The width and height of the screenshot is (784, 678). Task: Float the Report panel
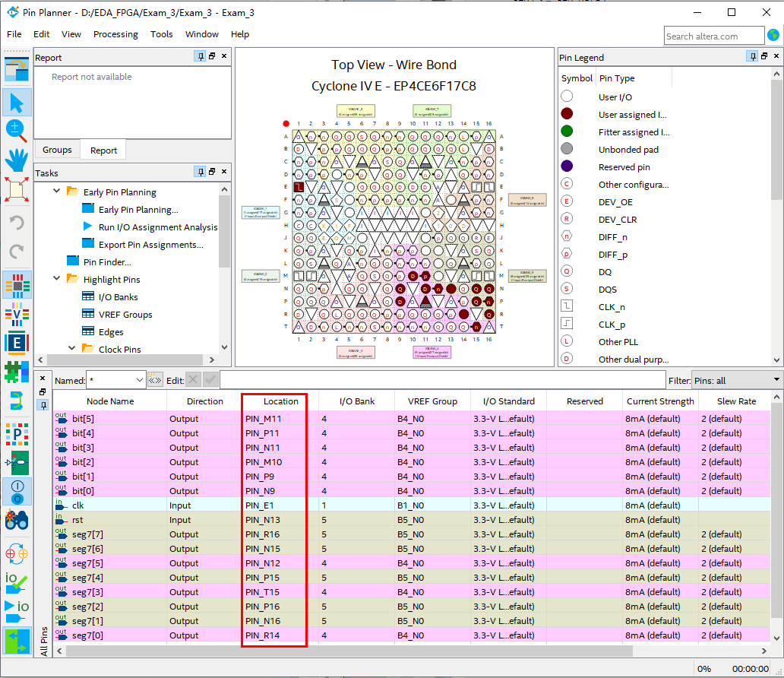[x=212, y=56]
